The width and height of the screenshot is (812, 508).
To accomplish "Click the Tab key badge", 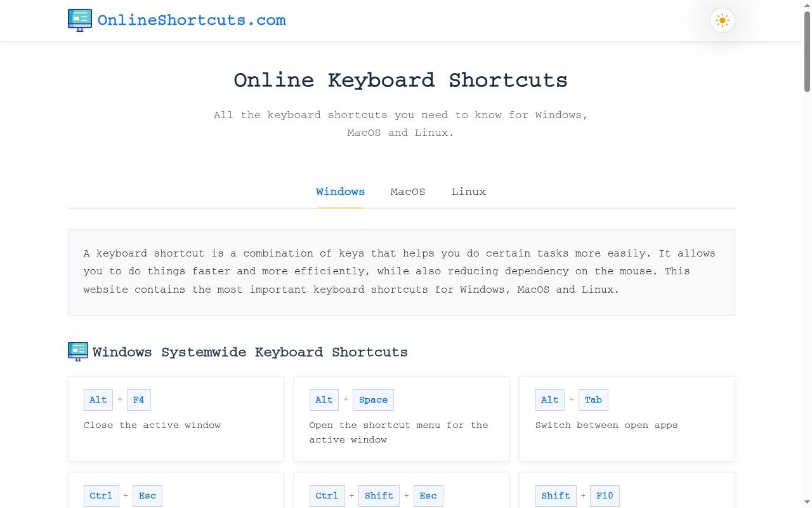I will pyautogui.click(x=593, y=400).
